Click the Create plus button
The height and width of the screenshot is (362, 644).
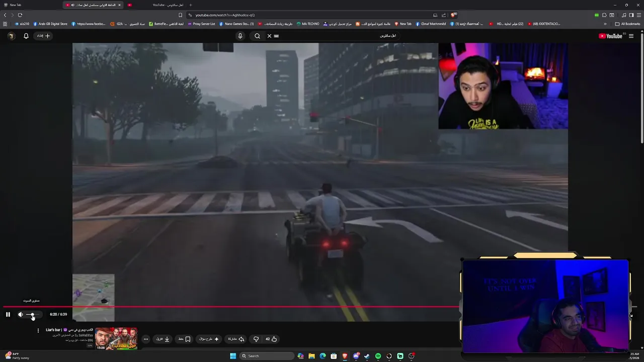[x=44, y=36]
